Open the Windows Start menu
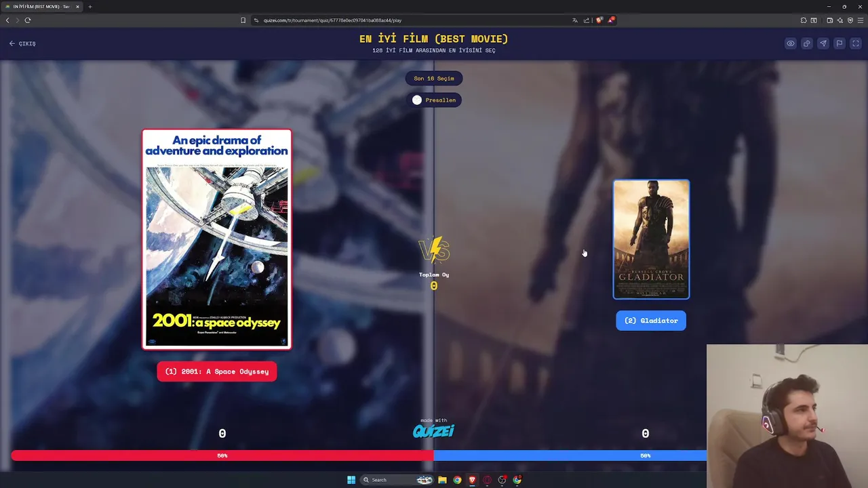This screenshot has height=488, width=868. 351,480
